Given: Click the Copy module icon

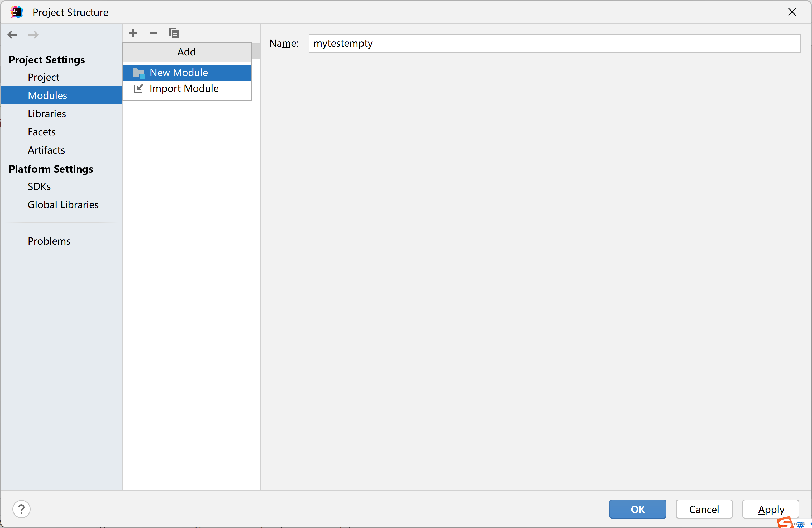Looking at the screenshot, I should pyautogui.click(x=174, y=33).
